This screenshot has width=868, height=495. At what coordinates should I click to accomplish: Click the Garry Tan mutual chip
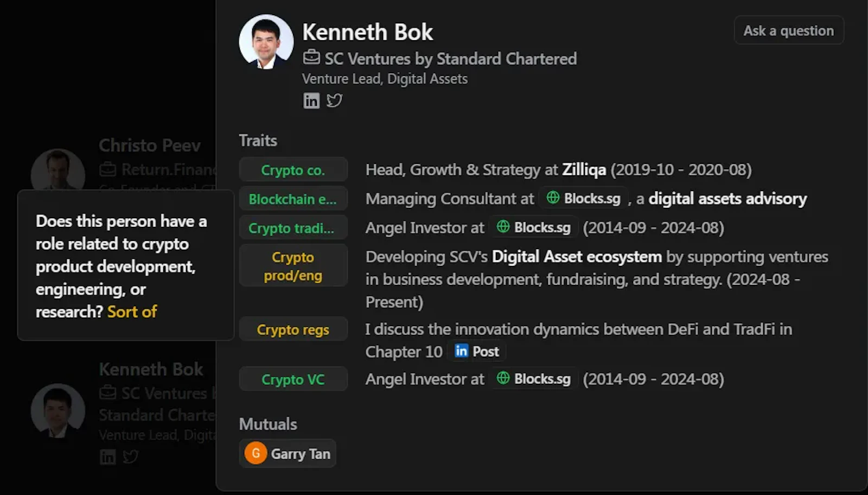288,453
